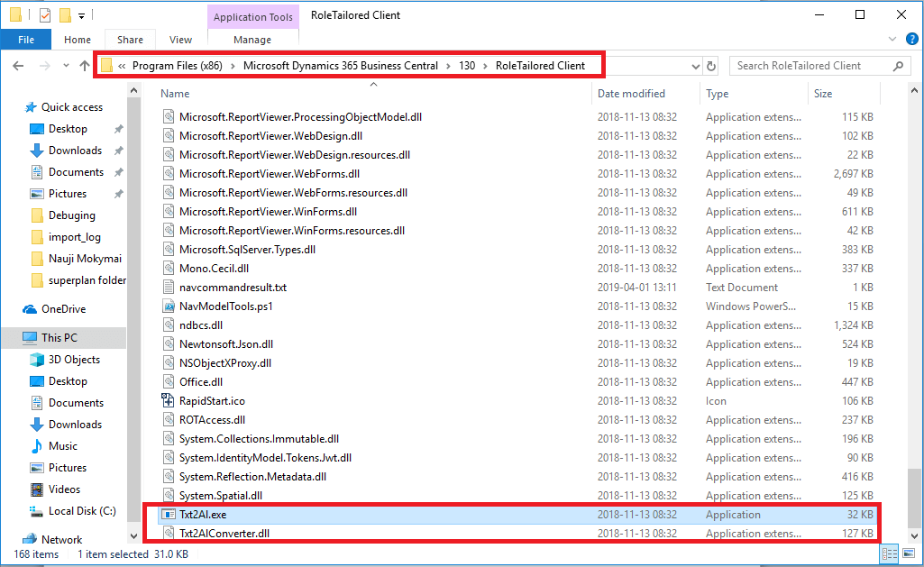Click the NavModelTools.ps1 PowerShell icon
This screenshot has height=567, width=924.
(x=169, y=306)
